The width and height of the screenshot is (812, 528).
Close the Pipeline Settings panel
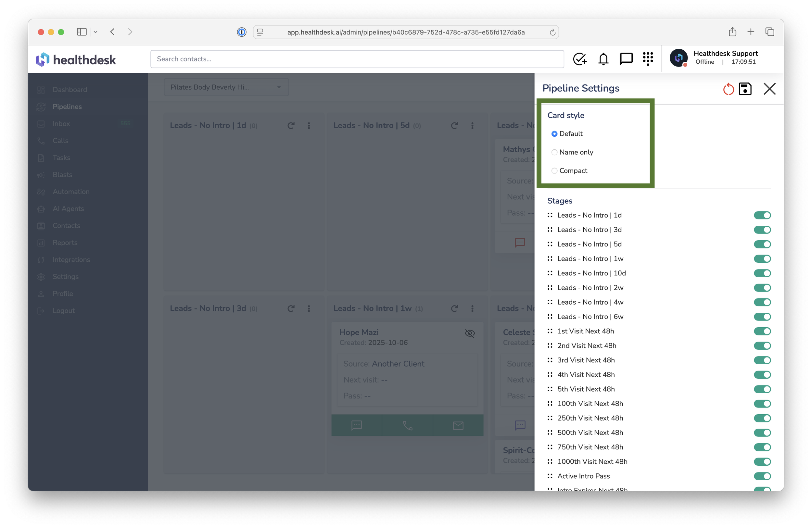click(x=769, y=89)
